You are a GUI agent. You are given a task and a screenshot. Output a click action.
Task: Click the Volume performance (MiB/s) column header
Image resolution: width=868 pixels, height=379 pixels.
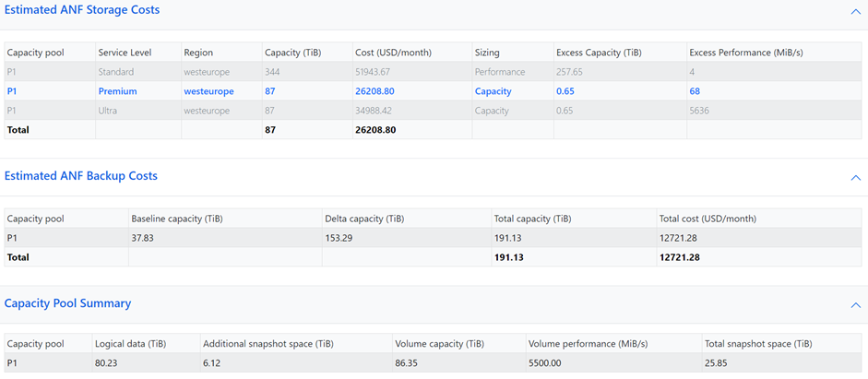coord(589,344)
